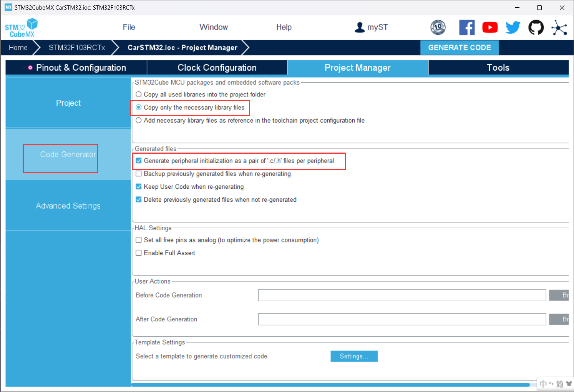Focus the After Code Generation input field

[402, 319]
